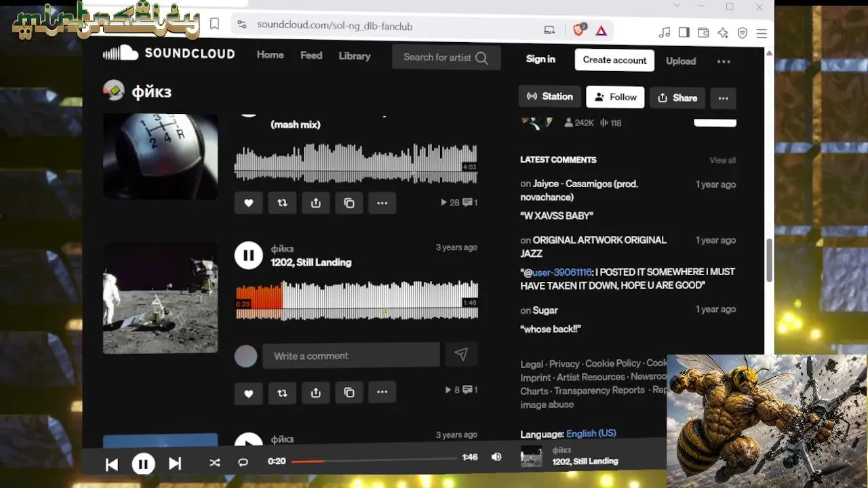Open the Sugar track comment link
This screenshot has width=868, height=488.
pyautogui.click(x=545, y=310)
